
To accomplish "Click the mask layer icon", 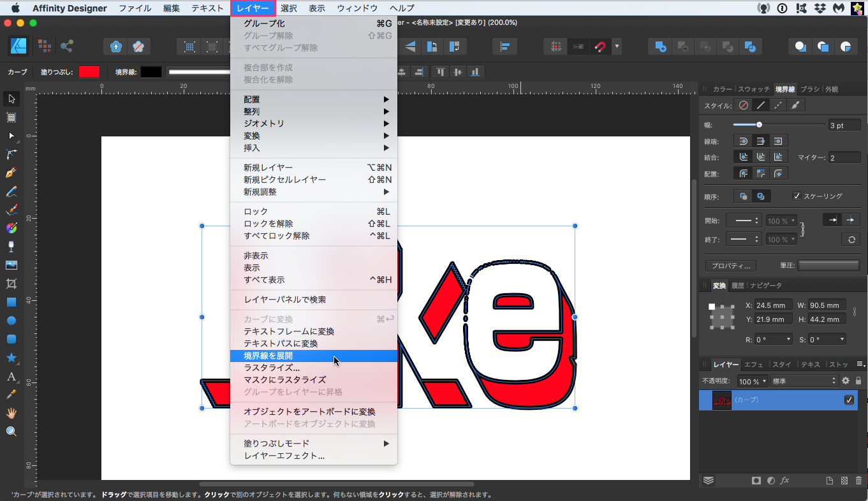I will (756, 481).
